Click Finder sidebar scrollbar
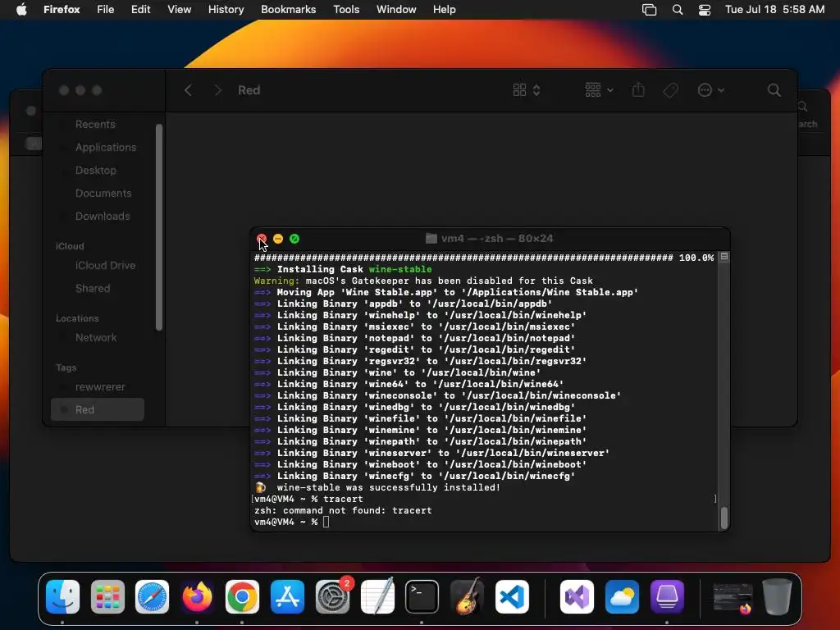The width and height of the screenshot is (840, 630). 158,227
